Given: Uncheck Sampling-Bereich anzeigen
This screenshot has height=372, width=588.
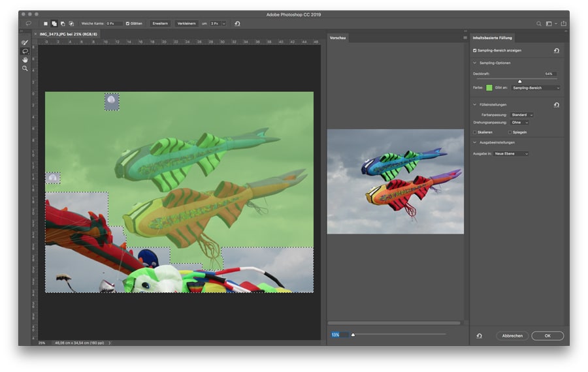Looking at the screenshot, I should click(475, 50).
